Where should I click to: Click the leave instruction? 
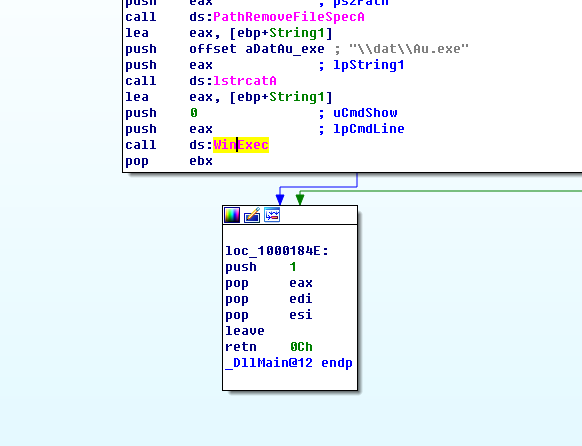245,331
